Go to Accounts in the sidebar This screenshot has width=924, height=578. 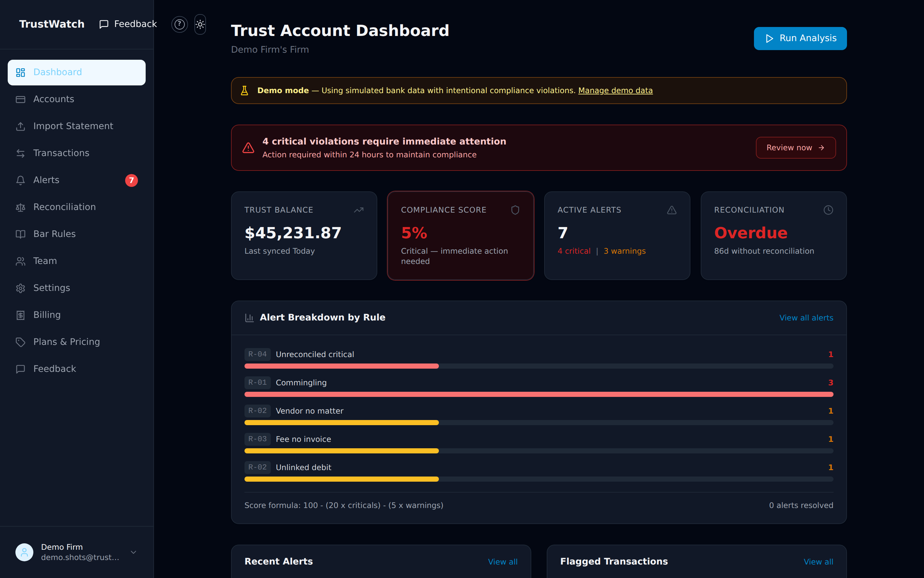coord(76,100)
